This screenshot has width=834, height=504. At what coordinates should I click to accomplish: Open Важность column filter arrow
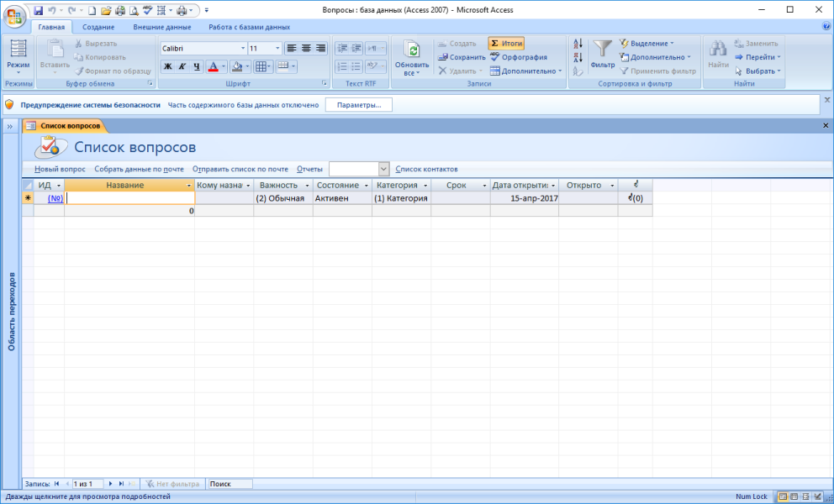pyautogui.click(x=307, y=186)
